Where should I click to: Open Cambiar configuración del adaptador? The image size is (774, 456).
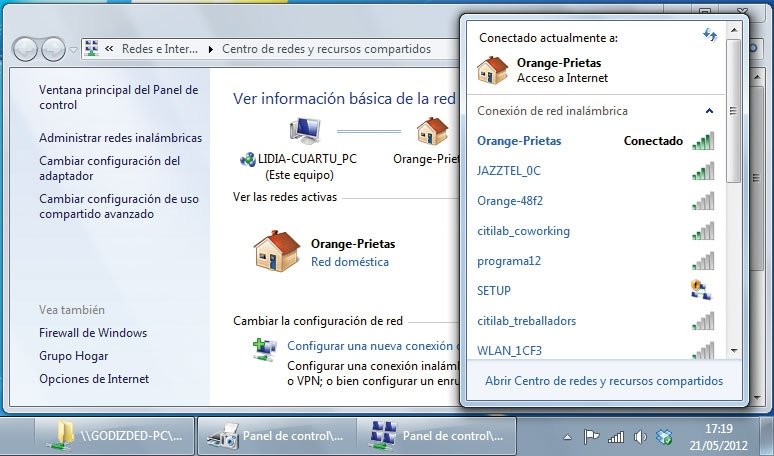110,168
